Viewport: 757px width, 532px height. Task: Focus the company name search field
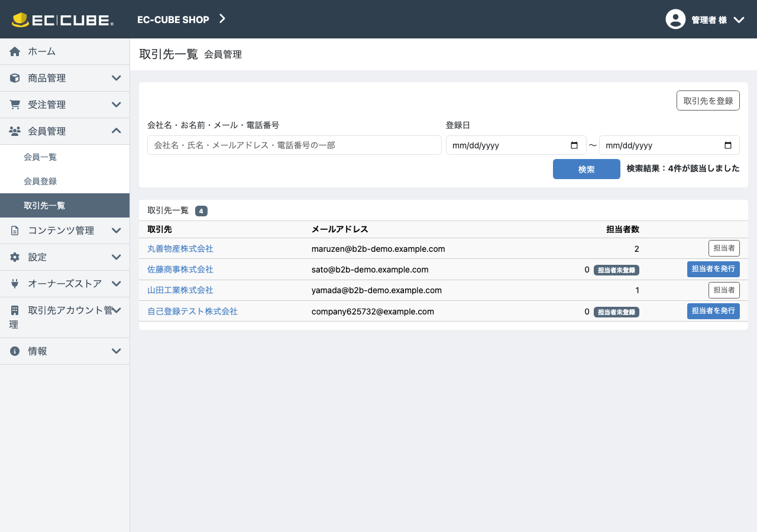pos(295,145)
